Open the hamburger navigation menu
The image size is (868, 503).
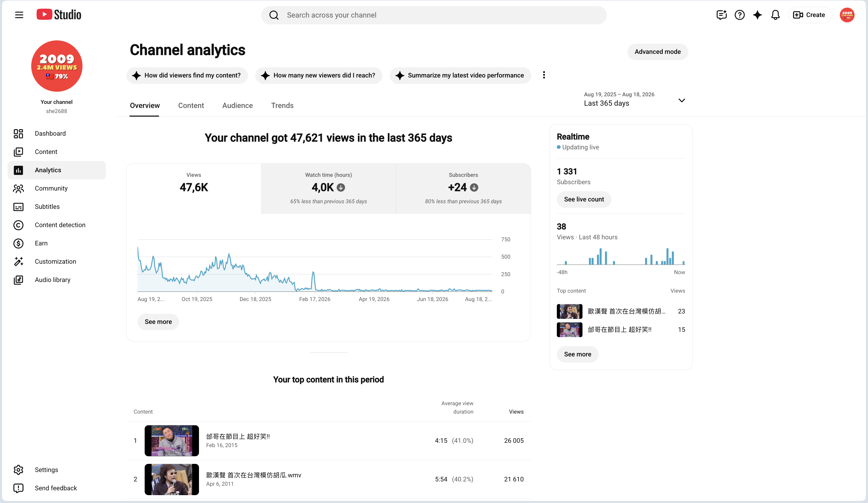pyautogui.click(x=19, y=15)
